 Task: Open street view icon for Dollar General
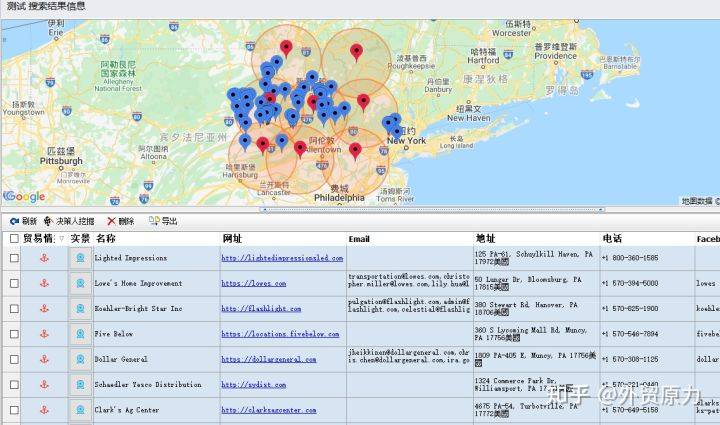tap(80, 359)
